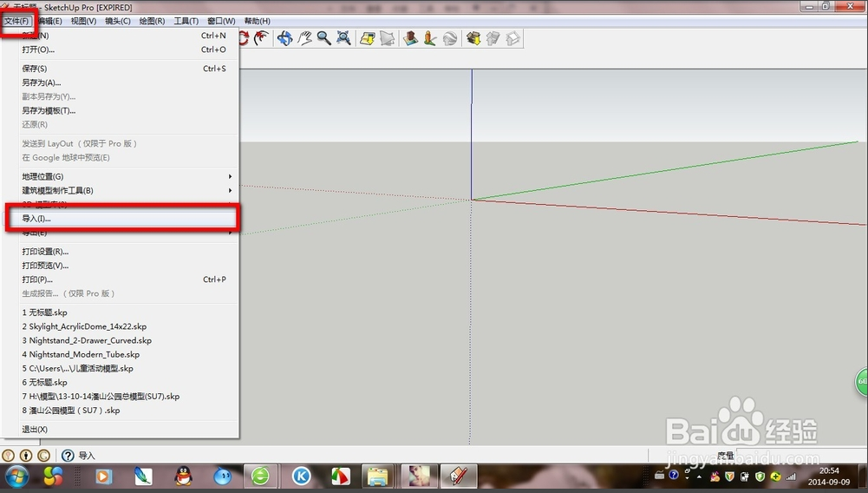Open the 绘图(R) menu
The image size is (868, 493).
152,21
